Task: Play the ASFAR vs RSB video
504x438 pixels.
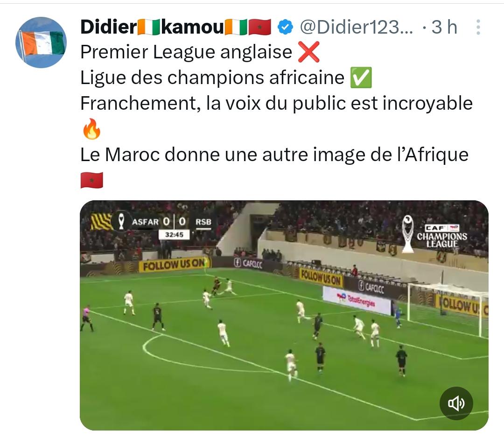Action: (284, 316)
